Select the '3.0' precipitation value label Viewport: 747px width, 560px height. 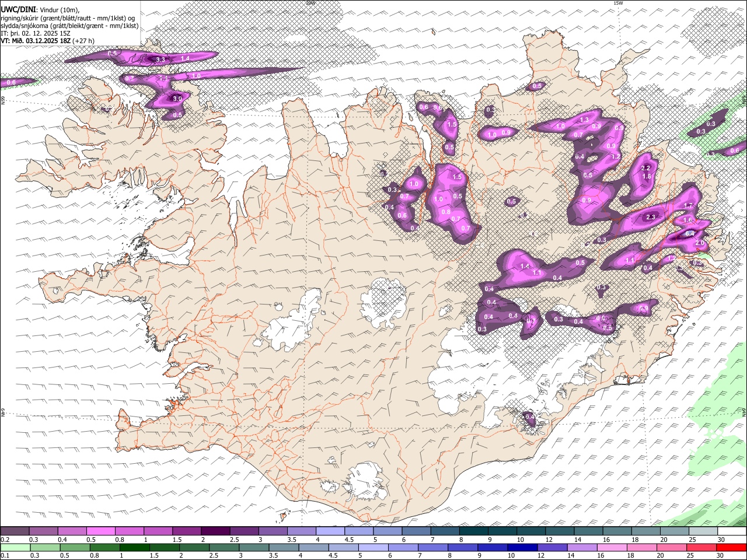[x=177, y=99]
